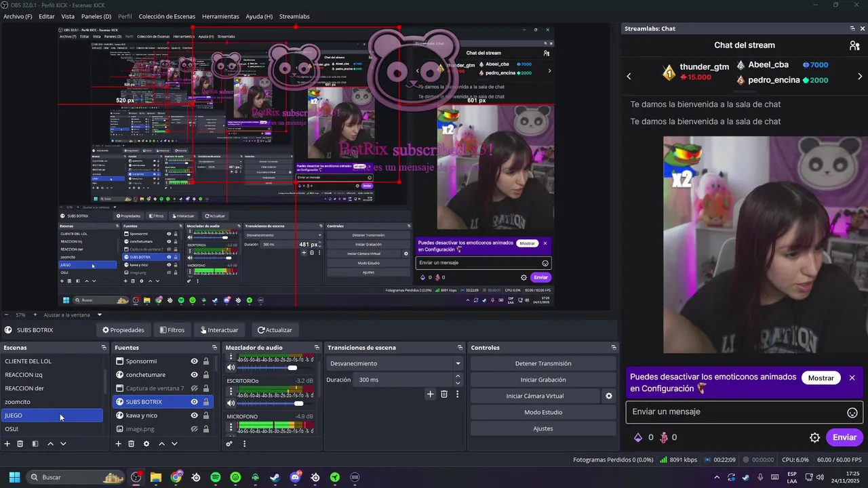Unlock the Sponsormii source

tap(206, 361)
